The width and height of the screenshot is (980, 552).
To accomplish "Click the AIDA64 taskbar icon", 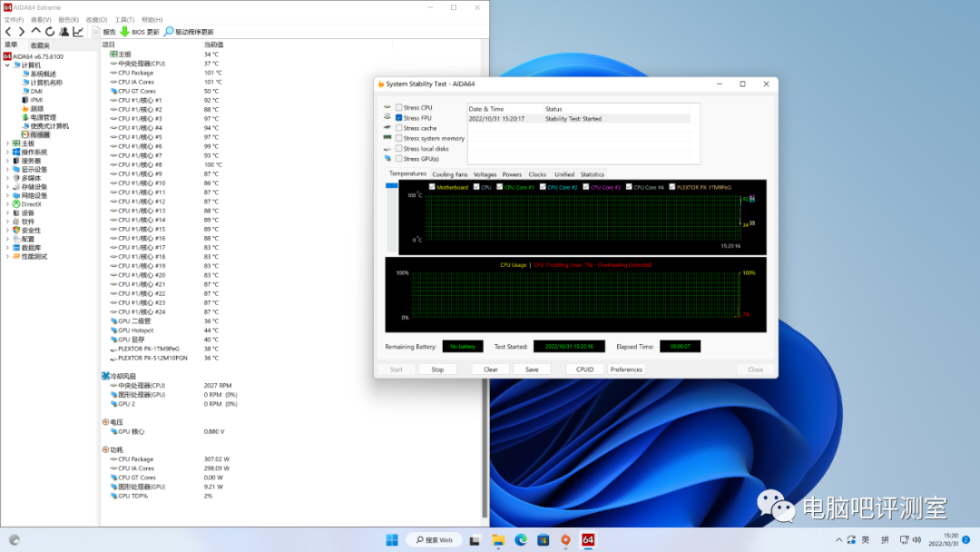I will pos(588,540).
